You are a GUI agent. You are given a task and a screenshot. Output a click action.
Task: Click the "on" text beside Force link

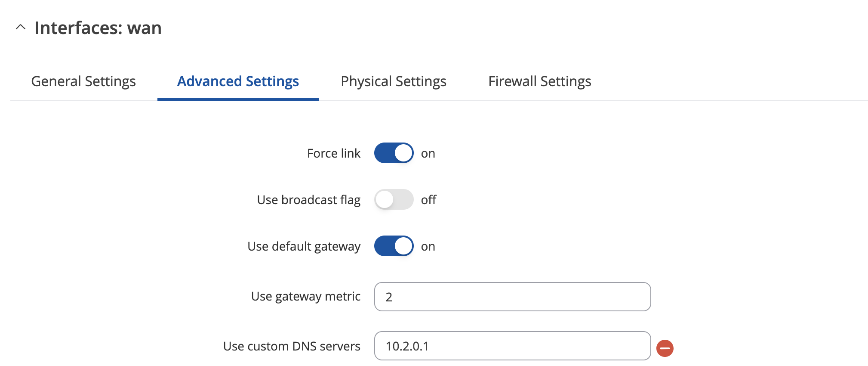click(428, 154)
